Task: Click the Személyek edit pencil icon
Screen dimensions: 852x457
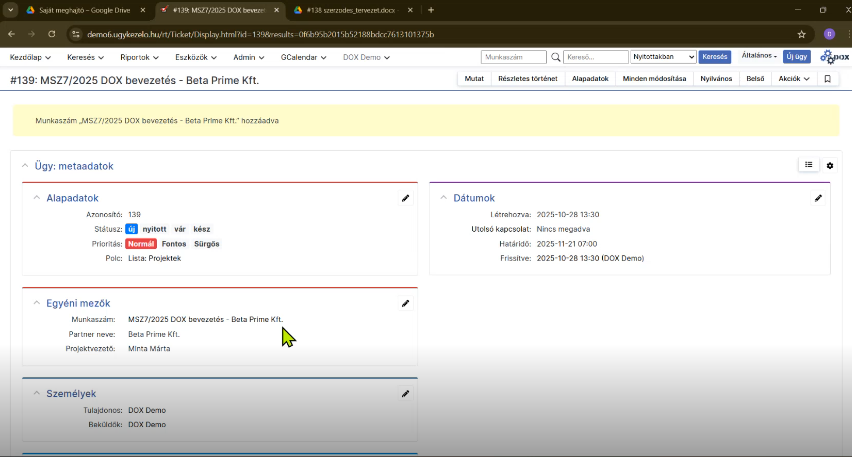Action: click(x=405, y=394)
